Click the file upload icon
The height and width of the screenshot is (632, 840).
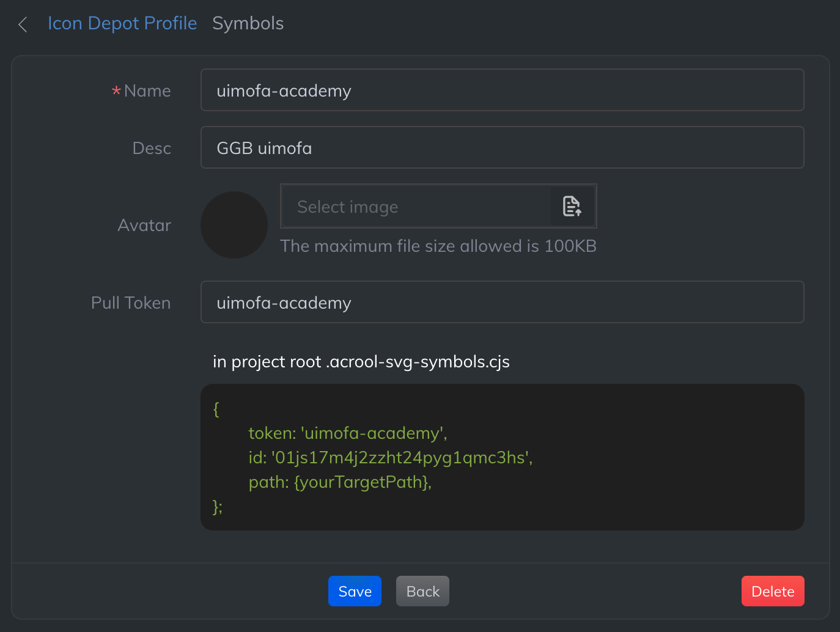coord(572,207)
